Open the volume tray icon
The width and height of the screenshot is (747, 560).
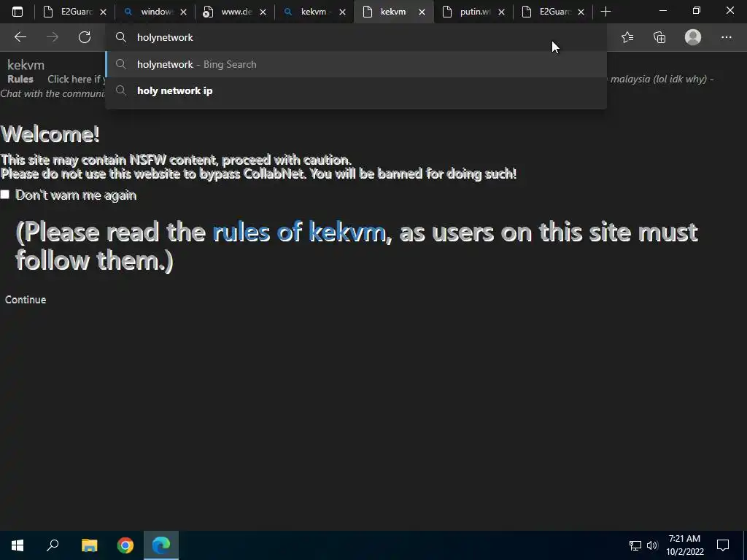[652, 545]
